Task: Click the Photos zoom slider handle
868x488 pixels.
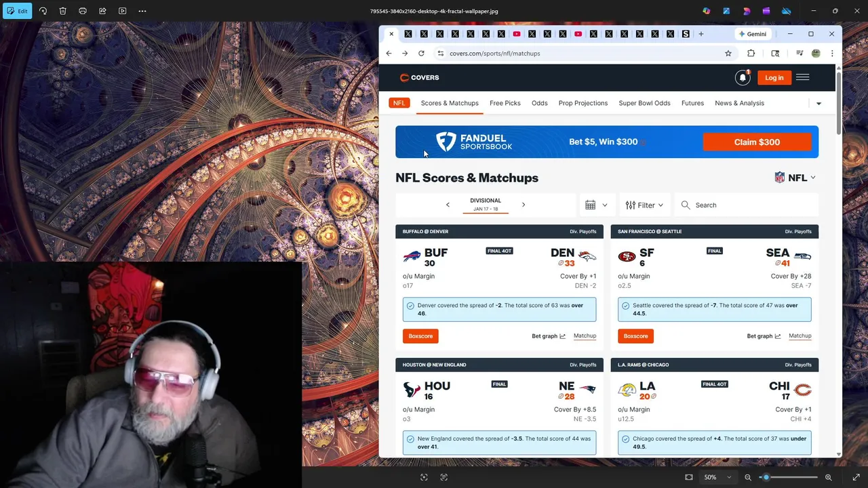Action: (766, 477)
